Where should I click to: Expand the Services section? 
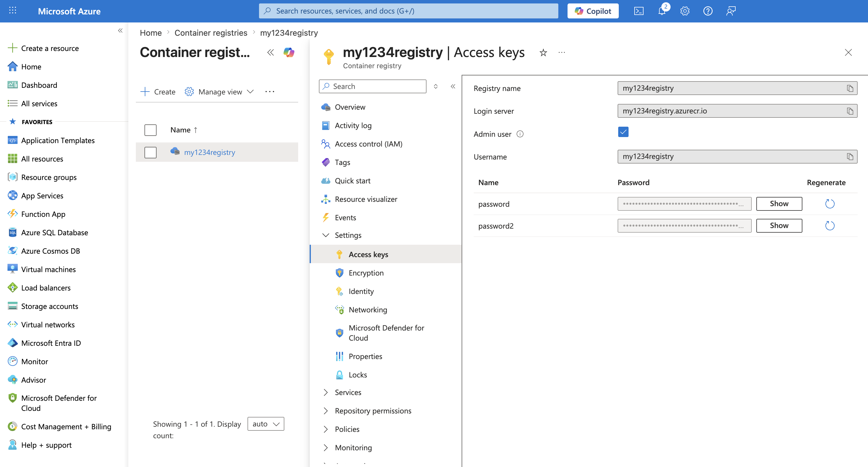[348, 392]
